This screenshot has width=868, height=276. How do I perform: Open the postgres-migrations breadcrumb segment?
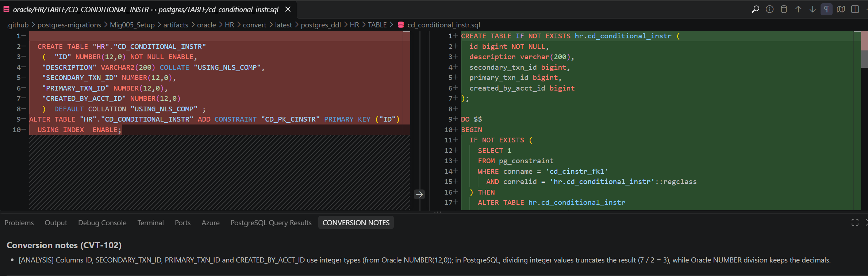[69, 25]
